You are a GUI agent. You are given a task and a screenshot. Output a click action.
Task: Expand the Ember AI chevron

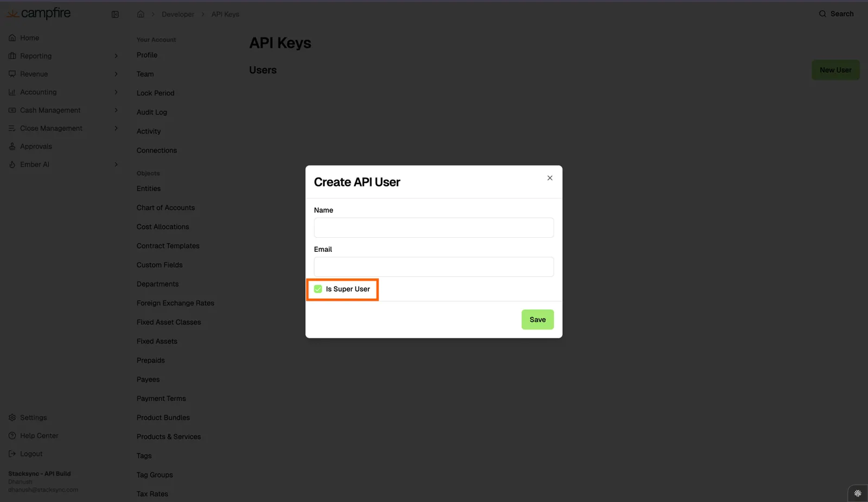pyautogui.click(x=116, y=164)
